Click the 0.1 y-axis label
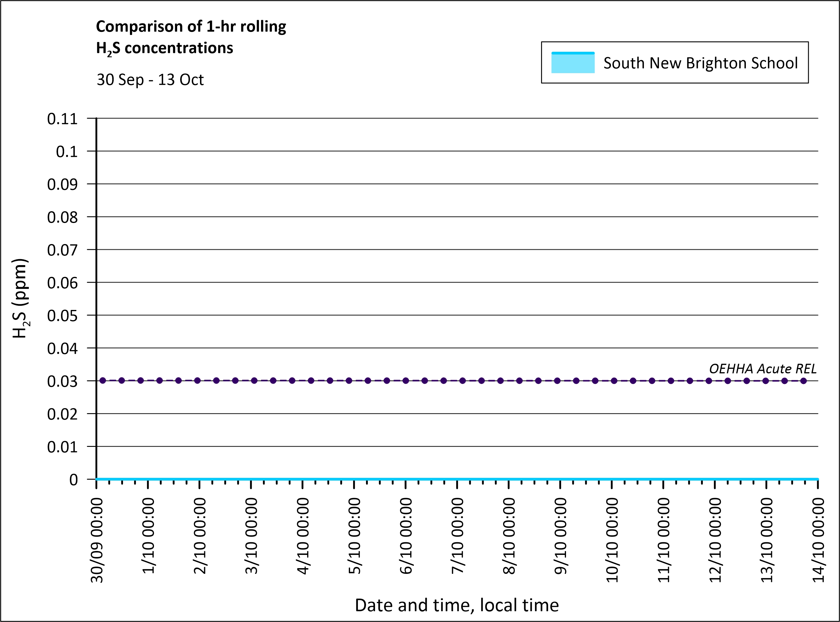This screenshot has height=622, width=840. [x=66, y=152]
